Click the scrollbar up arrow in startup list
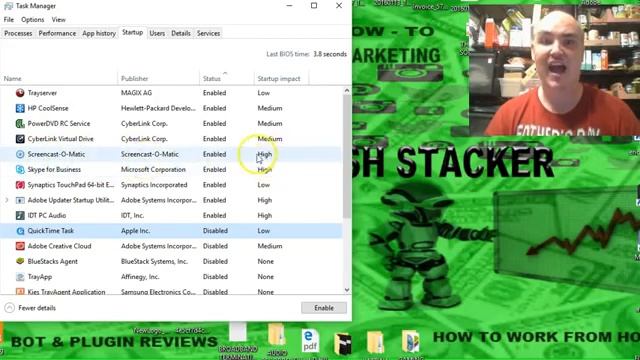The width and height of the screenshot is (640, 360). [347, 90]
